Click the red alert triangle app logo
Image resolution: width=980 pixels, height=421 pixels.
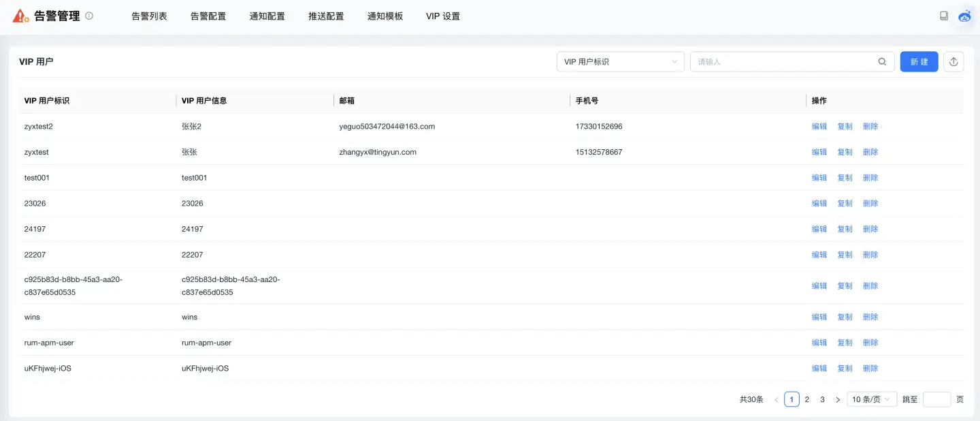[x=18, y=15]
